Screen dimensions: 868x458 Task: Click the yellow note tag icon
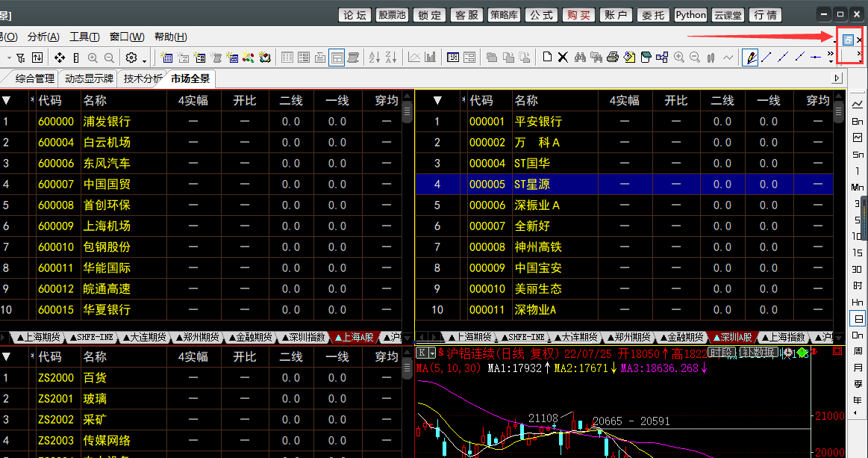[629, 57]
